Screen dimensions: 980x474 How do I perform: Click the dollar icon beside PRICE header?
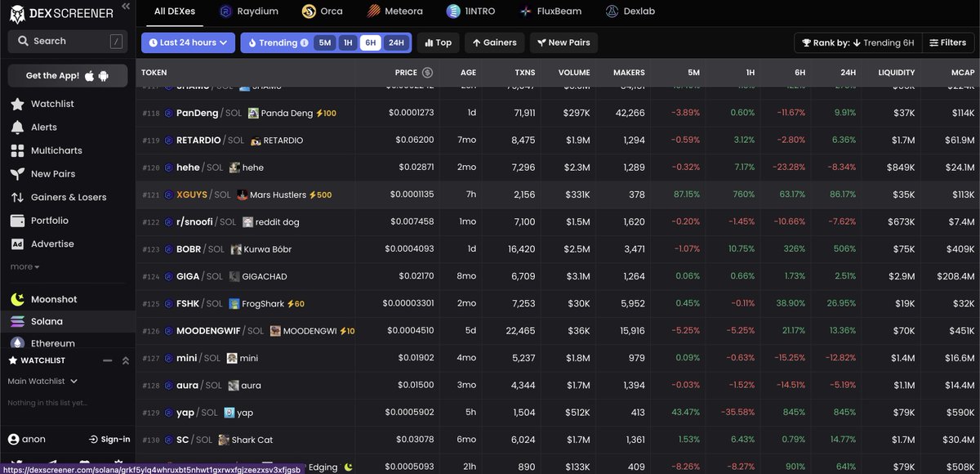tap(427, 73)
